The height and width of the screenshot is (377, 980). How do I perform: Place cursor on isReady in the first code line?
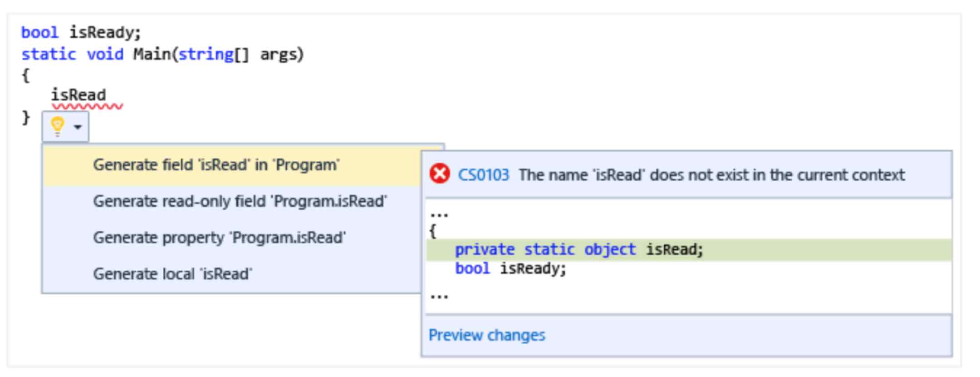click(x=104, y=33)
